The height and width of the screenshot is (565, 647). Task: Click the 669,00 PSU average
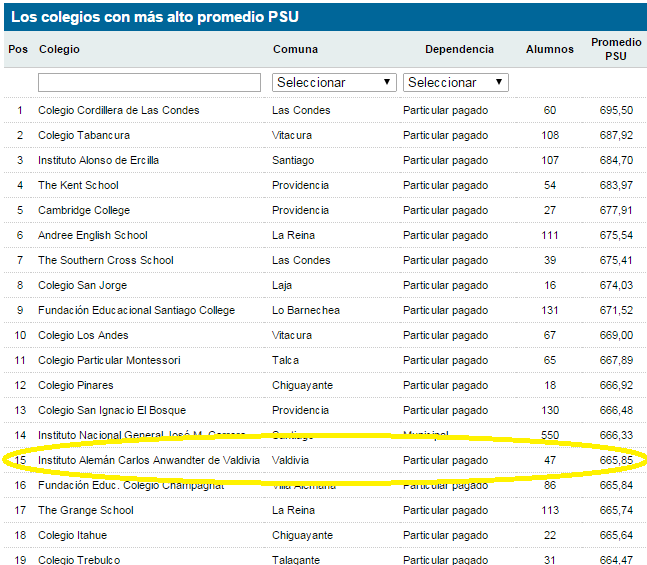click(x=616, y=335)
